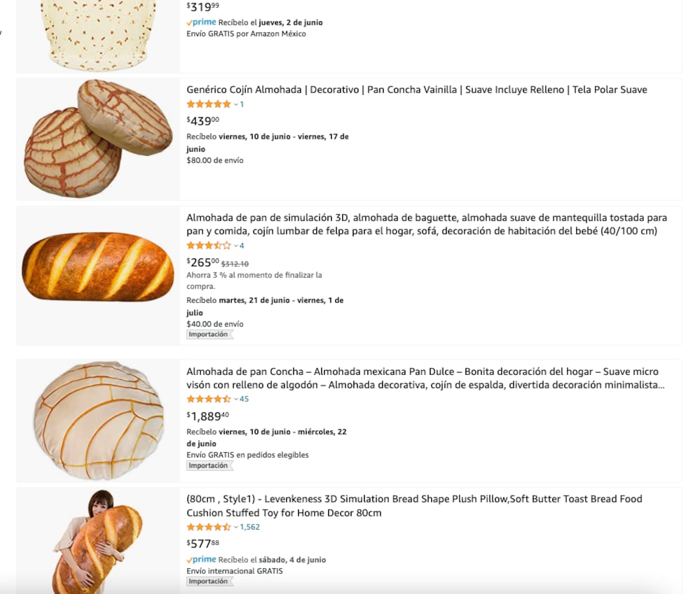Click the star rating of the baguette pillow
This screenshot has height=594, width=700.
208,246
